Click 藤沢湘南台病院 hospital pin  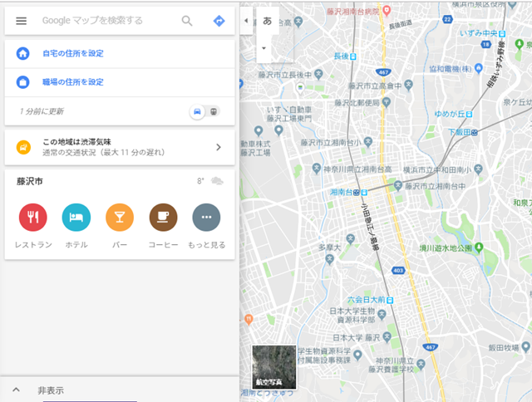tap(386, 11)
